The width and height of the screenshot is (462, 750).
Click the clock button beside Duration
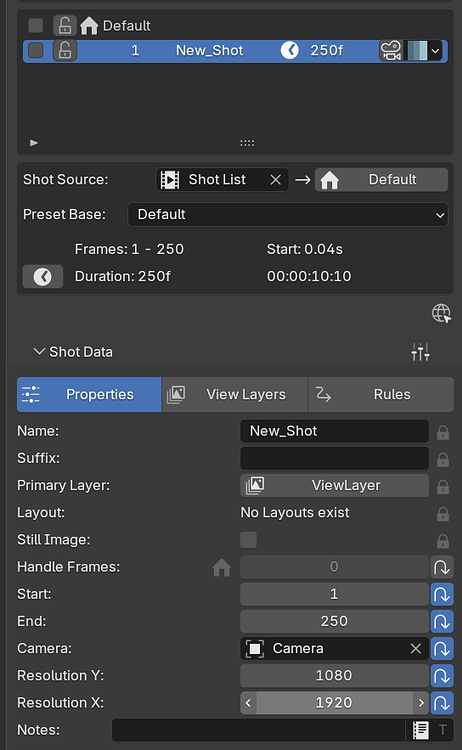(43, 276)
